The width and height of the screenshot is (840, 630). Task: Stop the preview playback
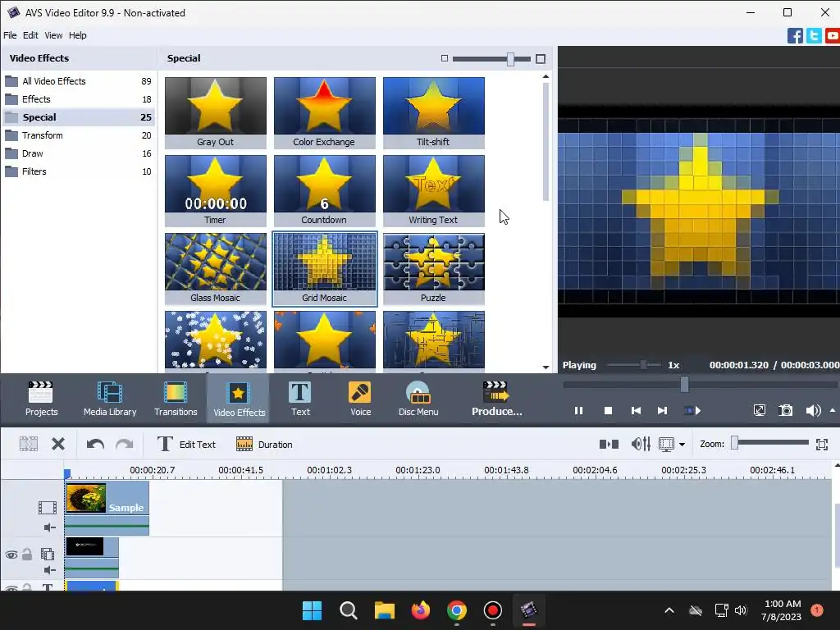[608, 410]
